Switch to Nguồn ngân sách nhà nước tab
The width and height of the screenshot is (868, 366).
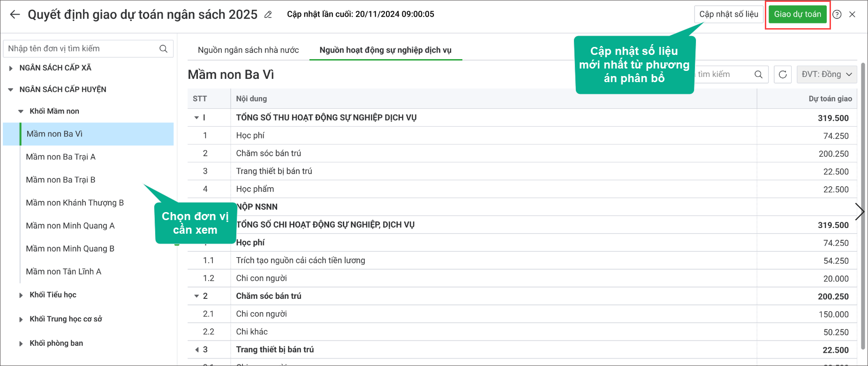[x=248, y=50]
